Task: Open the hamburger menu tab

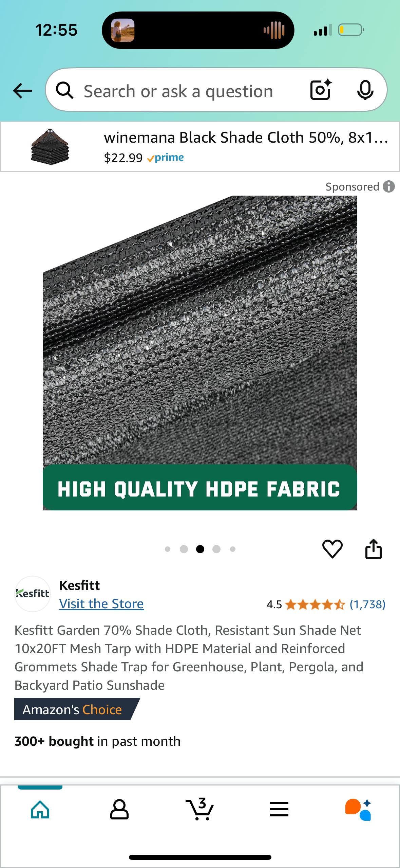Action: tap(279, 810)
